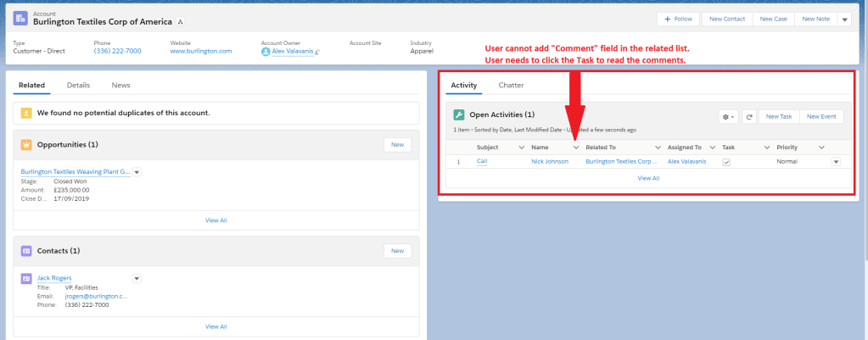Click the Account building icon in header
Screen dimensions: 868x340
point(20,18)
